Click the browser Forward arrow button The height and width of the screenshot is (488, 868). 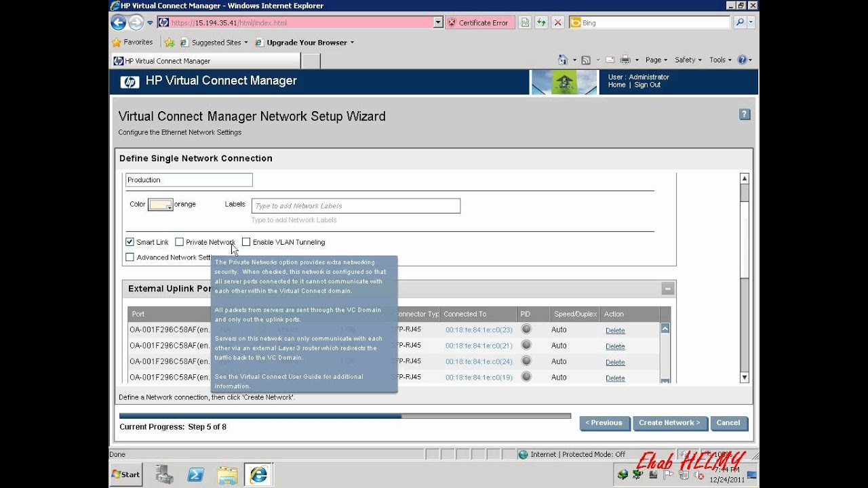click(136, 22)
